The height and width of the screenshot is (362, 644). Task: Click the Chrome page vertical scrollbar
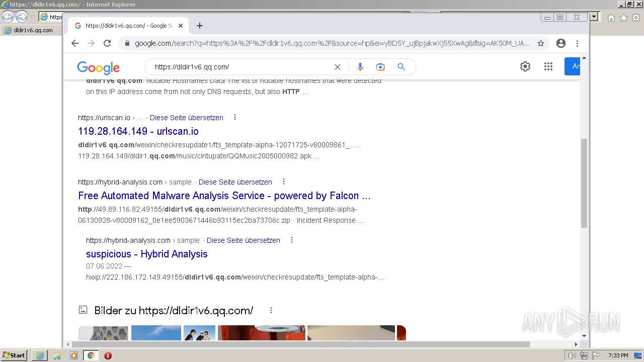click(x=584, y=184)
